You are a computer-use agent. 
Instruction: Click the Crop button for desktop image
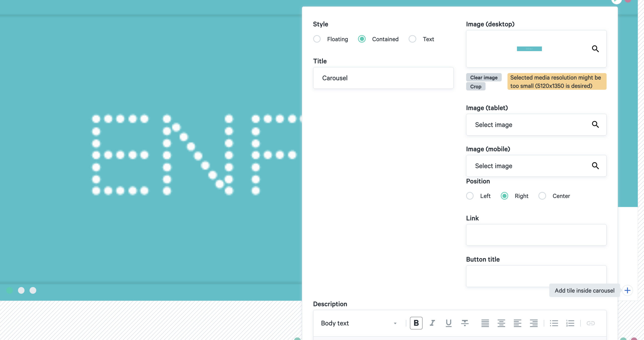(476, 86)
